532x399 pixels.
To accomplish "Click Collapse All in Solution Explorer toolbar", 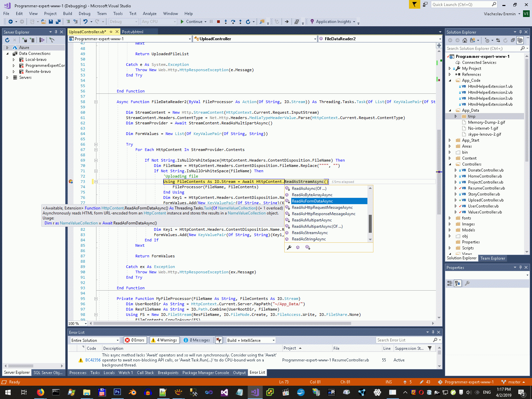I will [x=513, y=40].
